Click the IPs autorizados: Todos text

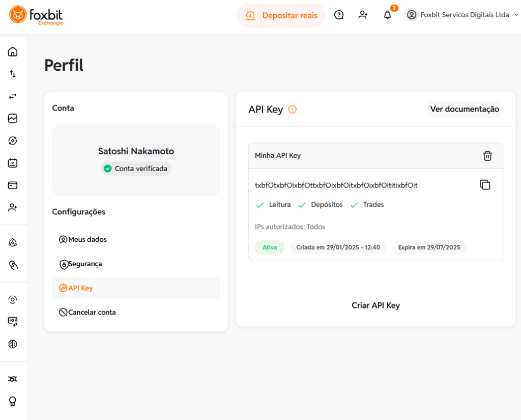pos(290,227)
